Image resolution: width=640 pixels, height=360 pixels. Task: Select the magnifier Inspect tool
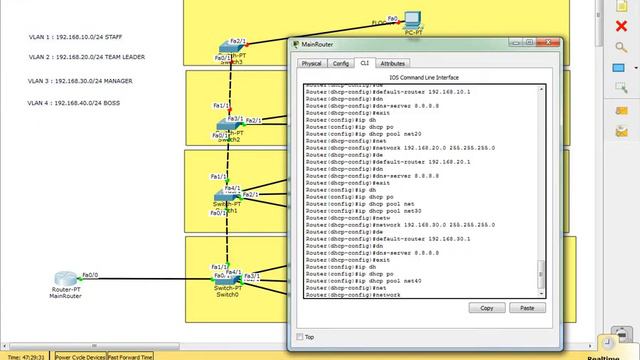point(621,47)
